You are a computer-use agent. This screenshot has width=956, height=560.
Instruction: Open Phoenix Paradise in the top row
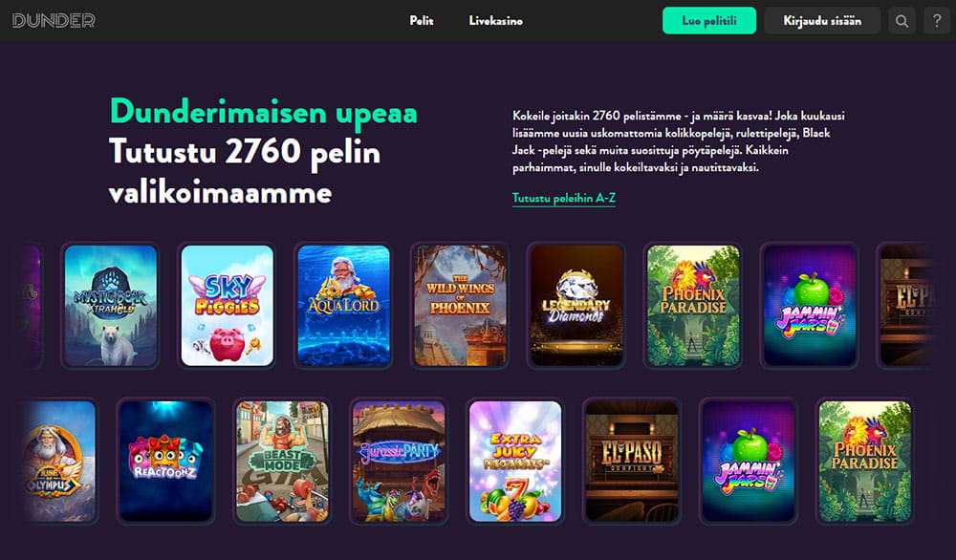(693, 306)
